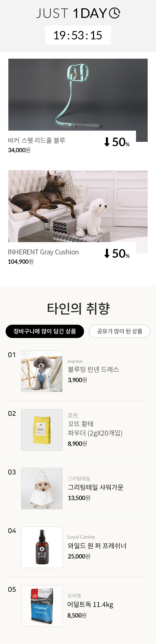Viewport: 156px width, 644px height.
Task: Switch to the 공유가 많이 된 상품 tab
Action: (x=120, y=331)
